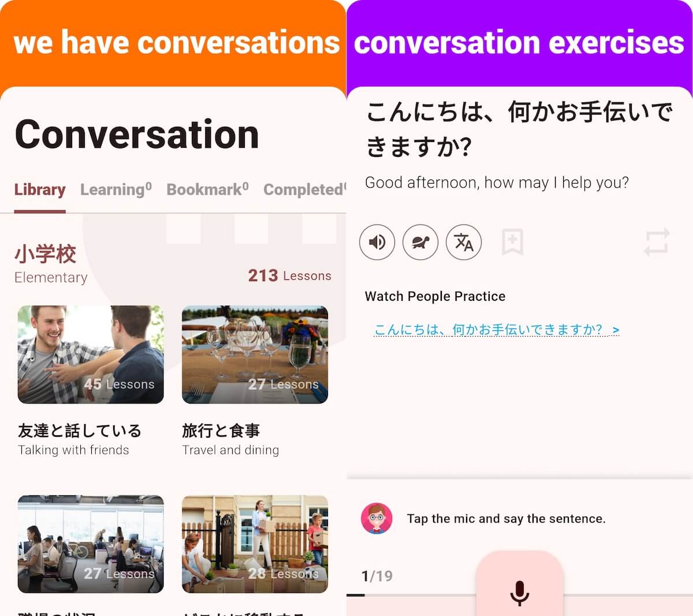Click the 旅行と食事 title
Screen dimensions: 693x616
[x=221, y=431]
